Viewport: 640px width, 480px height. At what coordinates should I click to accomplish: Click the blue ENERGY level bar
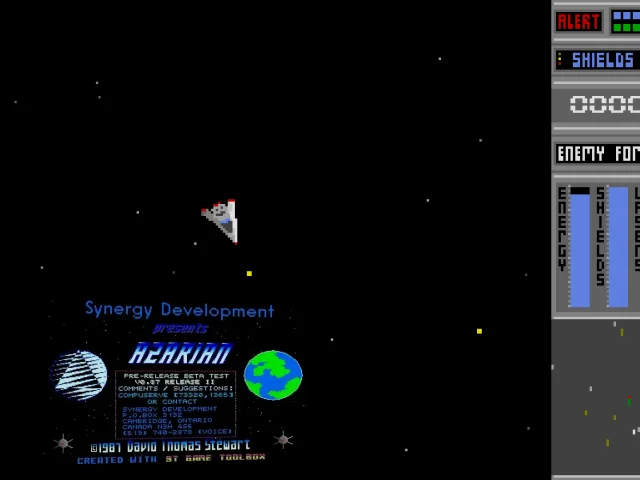pyautogui.click(x=580, y=247)
